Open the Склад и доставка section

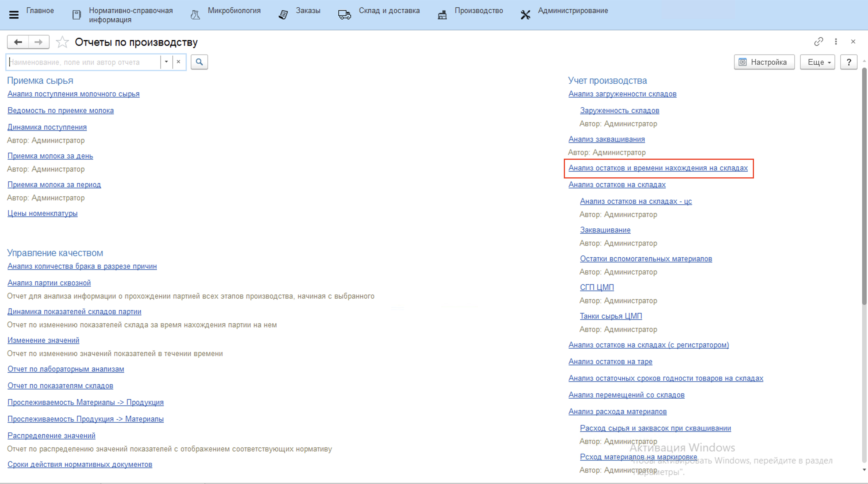click(x=389, y=11)
